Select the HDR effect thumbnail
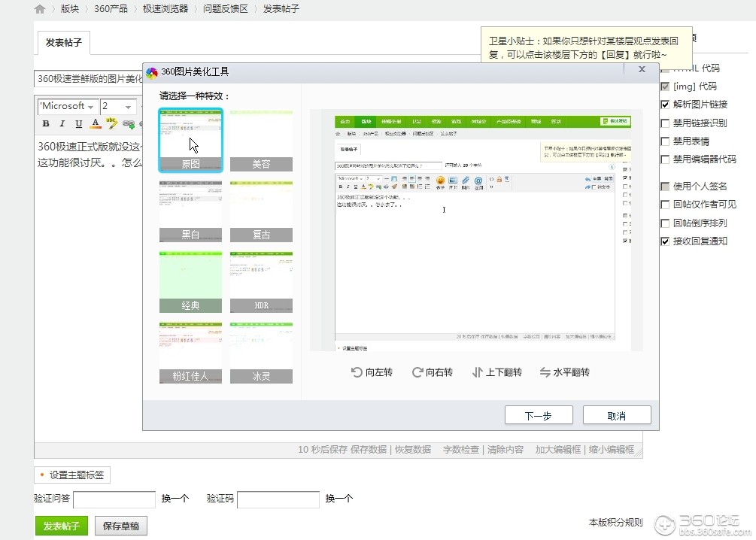Viewport: 756px width, 540px height. 261,282
